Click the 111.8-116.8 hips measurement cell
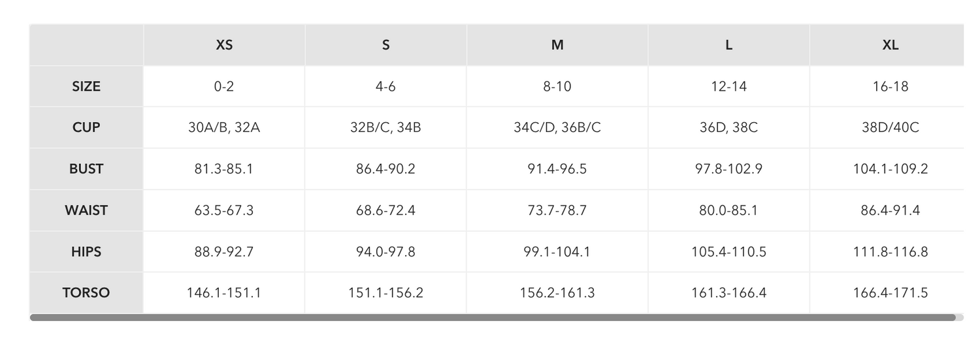The width and height of the screenshot is (980, 340). tap(890, 251)
